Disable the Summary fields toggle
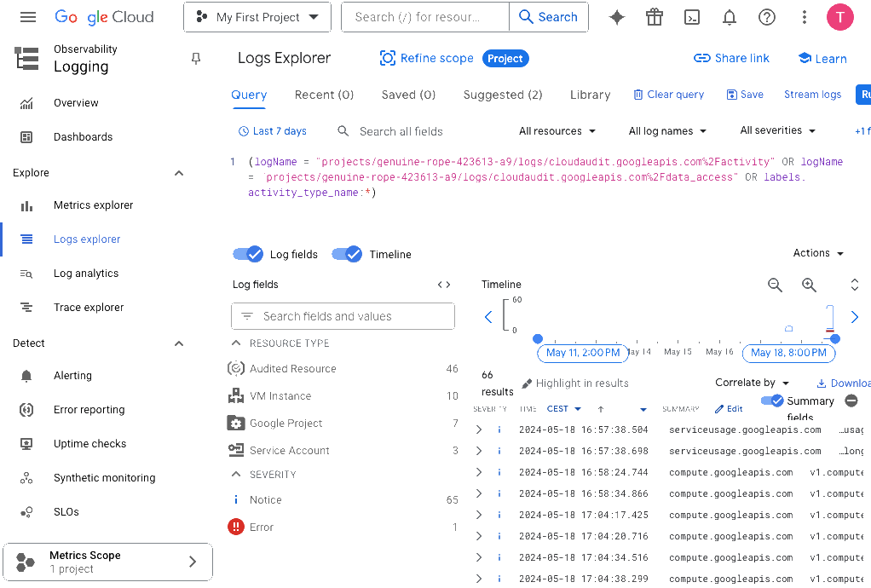The height and width of the screenshot is (588, 871). 772,401
